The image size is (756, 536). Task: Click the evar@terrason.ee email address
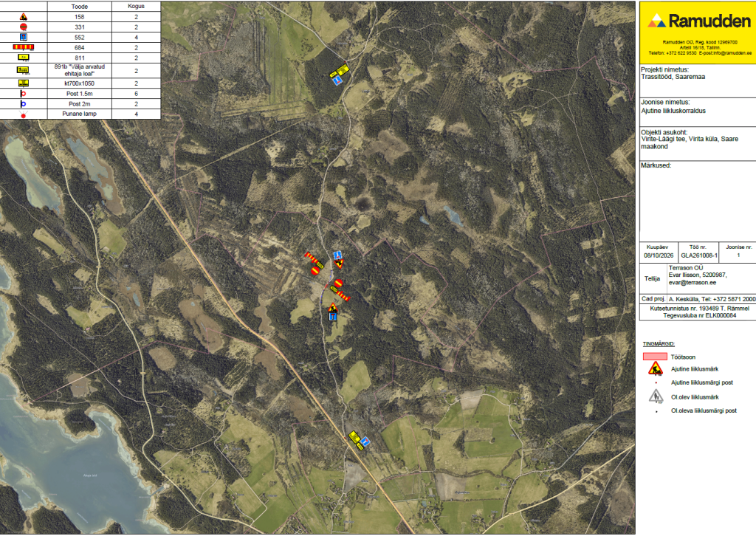click(x=693, y=283)
